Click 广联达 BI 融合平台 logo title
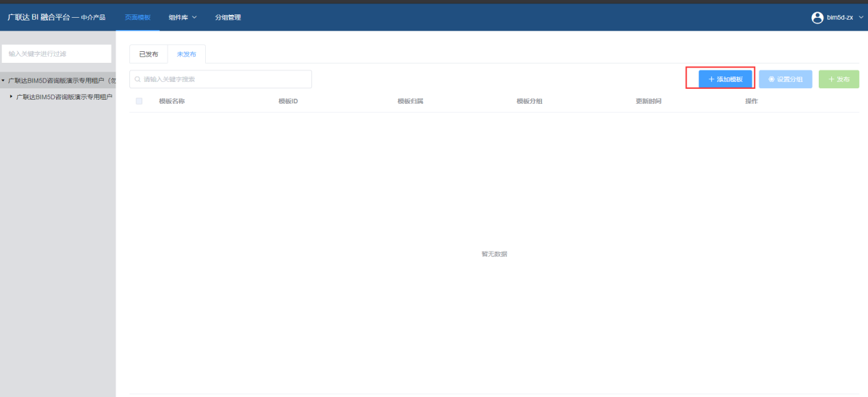 click(x=56, y=17)
